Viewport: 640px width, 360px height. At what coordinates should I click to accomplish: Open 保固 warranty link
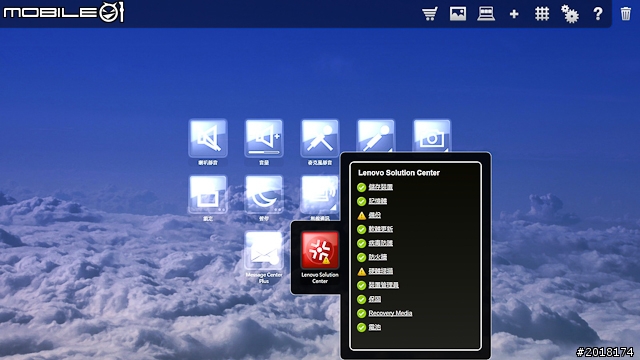point(375,299)
